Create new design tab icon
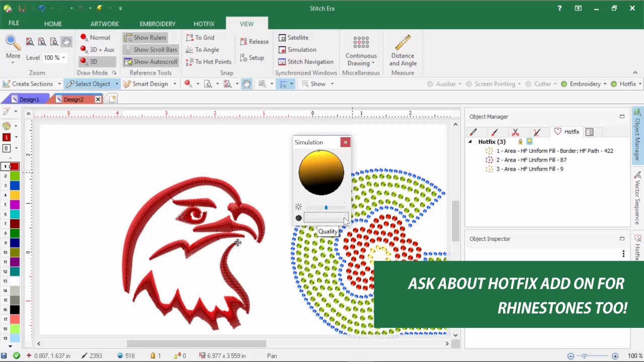 (112, 99)
